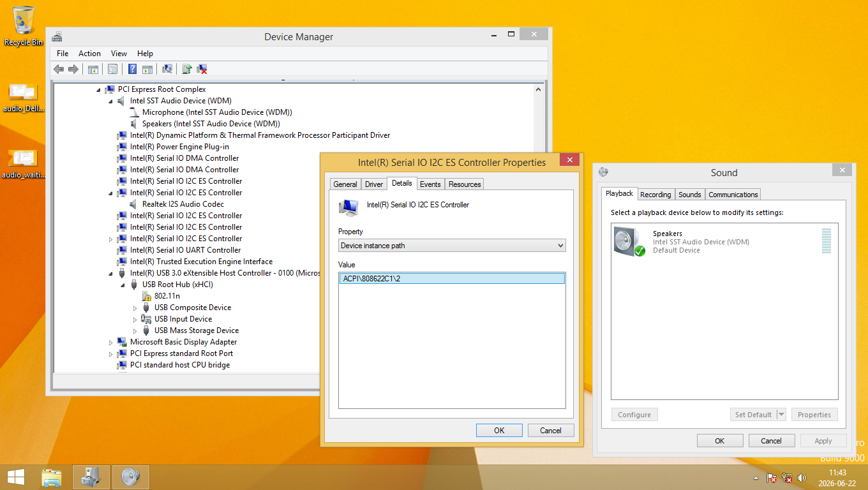Image resolution: width=868 pixels, height=490 pixels.
Task: Click the USB Input Device icon
Action: pyautogui.click(x=146, y=319)
